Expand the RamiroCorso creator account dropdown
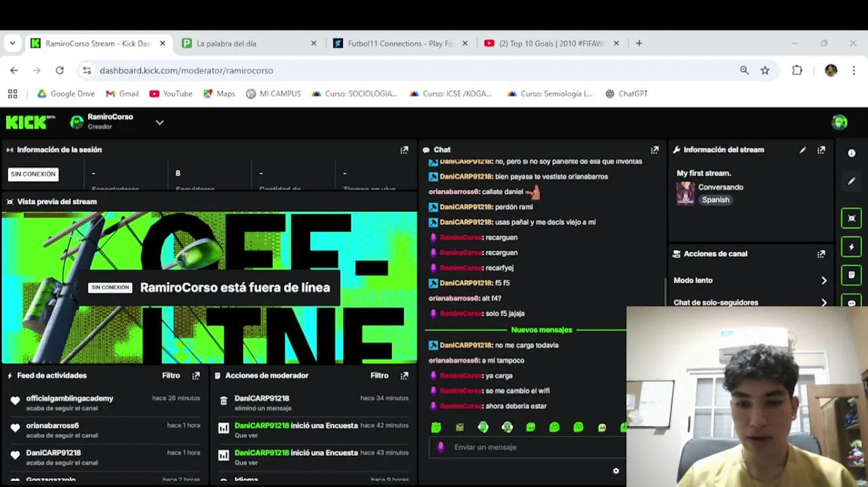Screen dimensions: 868x487 pos(160,122)
